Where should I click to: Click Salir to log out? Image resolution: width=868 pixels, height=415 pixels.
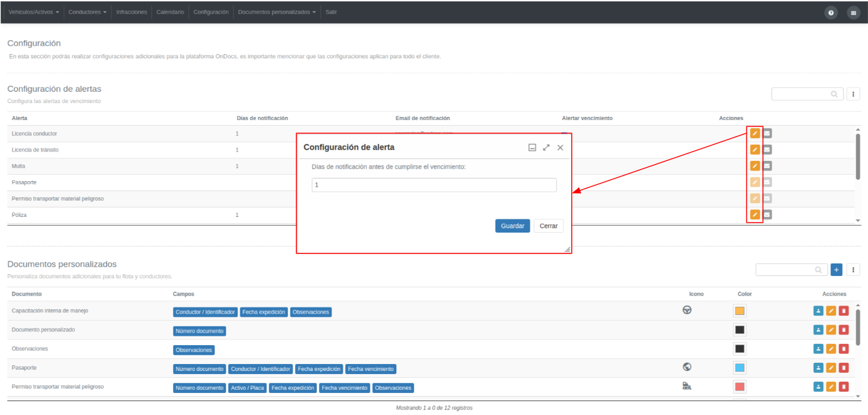coord(331,12)
